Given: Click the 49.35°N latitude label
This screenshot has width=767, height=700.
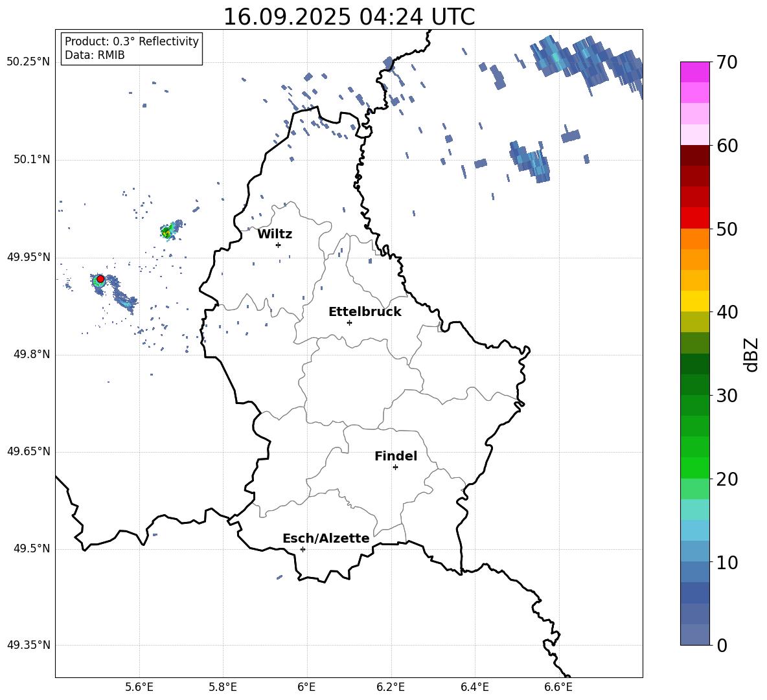Looking at the screenshot, I should (x=29, y=645).
